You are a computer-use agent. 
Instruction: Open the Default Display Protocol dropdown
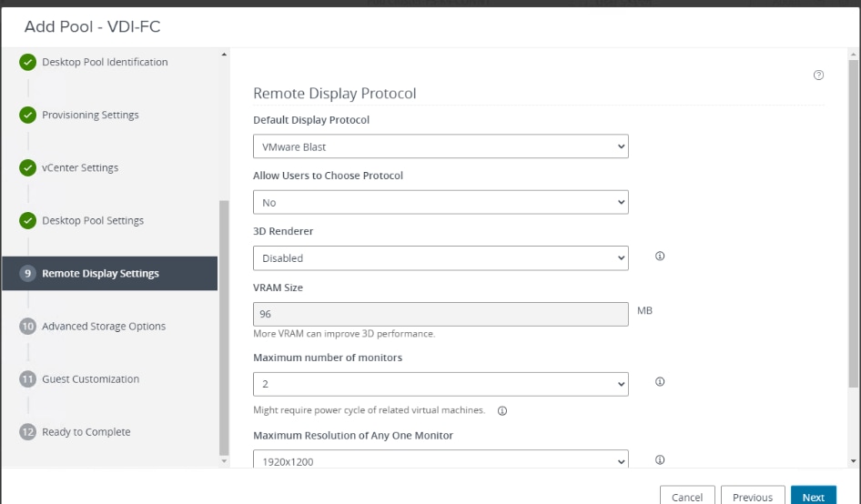pos(441,146)
